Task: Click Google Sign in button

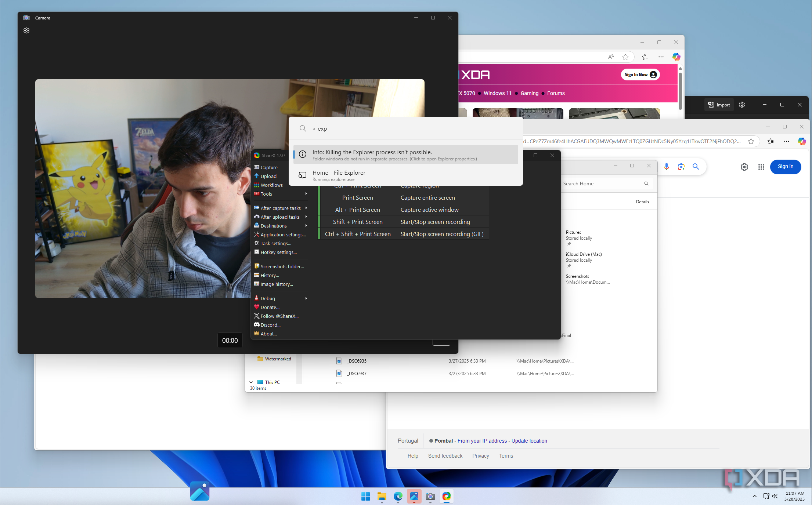Action: [x=786, y=167]
